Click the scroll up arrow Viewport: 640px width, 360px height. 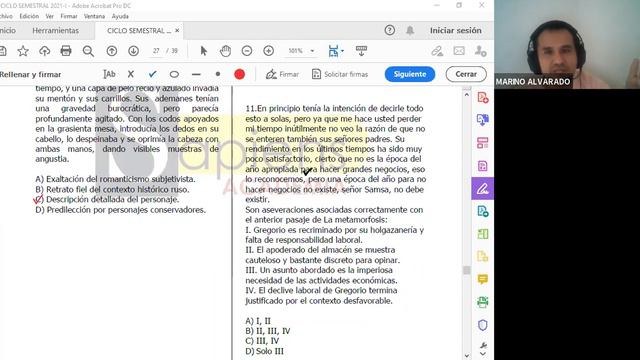[467, 95]
